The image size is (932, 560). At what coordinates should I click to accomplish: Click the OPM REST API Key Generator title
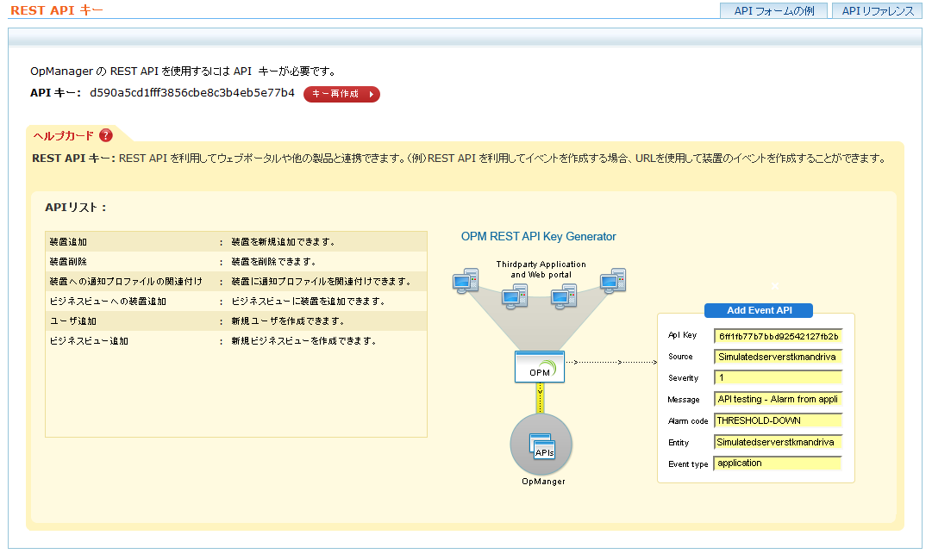pyautogui.click(x=539, y=236)
